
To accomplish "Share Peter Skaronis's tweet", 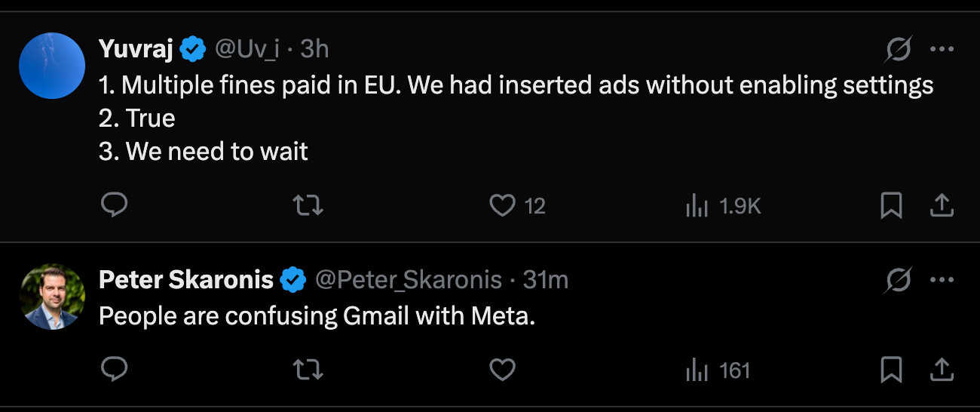I will click(942, 370).
